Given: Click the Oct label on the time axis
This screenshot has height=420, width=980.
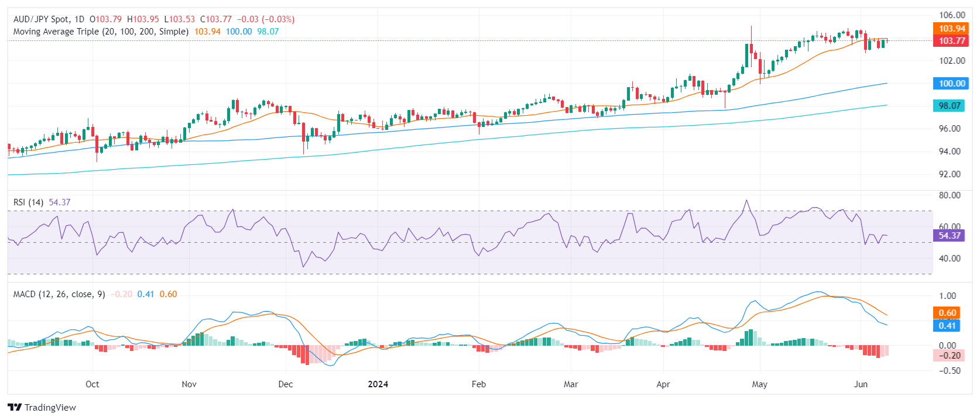Looking at the screenshot, I should (x=92, y=384).
